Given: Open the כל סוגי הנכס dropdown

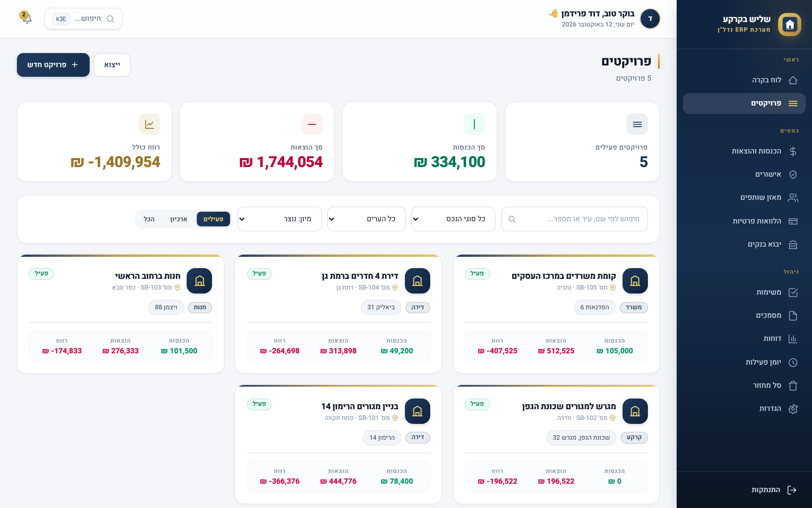Looking at the screenshot, I should tap(453, 219).
